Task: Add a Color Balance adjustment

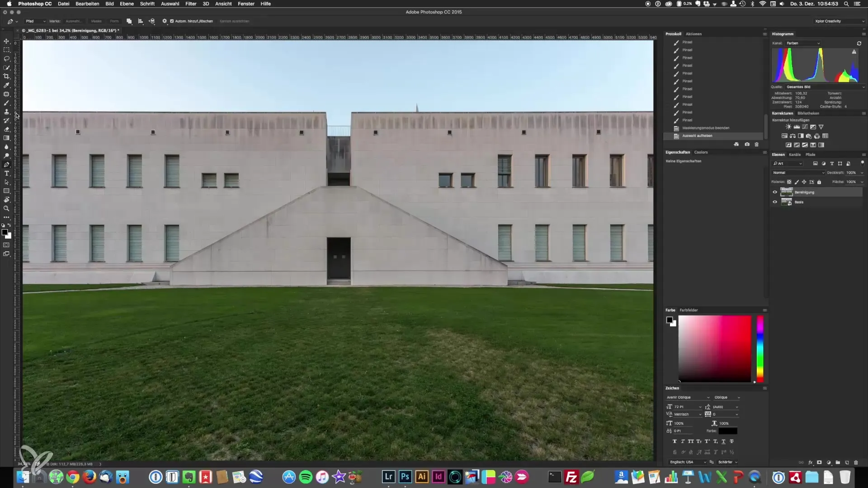Action: [793, 136]
